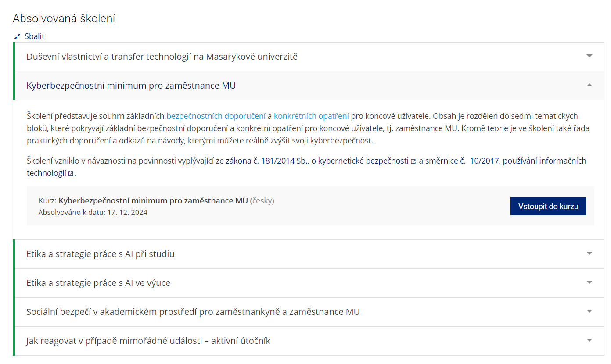Click the Absolvovaná školení page heading
Image resolution: width=611 pixels, height=364 pixels.
tap(64, 18)
